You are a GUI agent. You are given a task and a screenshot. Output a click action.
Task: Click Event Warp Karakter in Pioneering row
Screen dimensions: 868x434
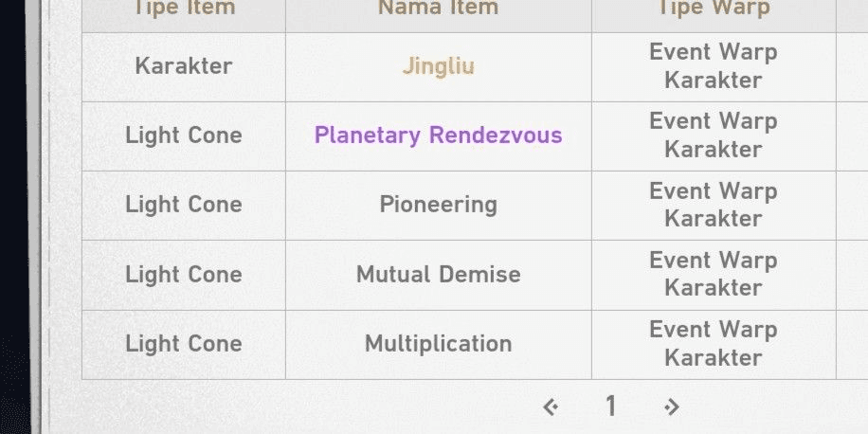[714, 205]
